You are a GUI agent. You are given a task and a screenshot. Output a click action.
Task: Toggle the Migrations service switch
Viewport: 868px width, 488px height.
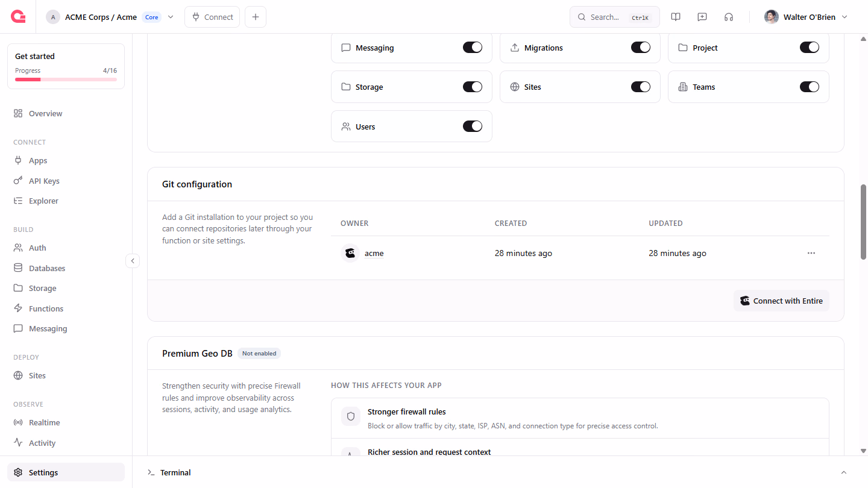tap(641, 48)
